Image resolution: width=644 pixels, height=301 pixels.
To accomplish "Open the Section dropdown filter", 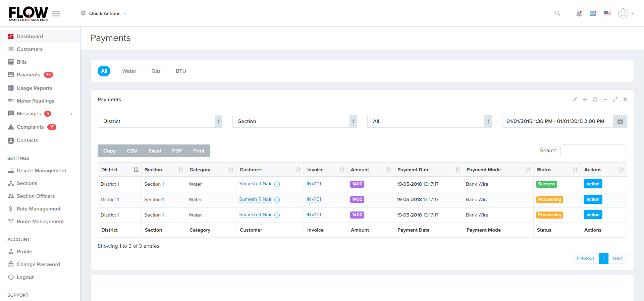I will tap(294, 121).
